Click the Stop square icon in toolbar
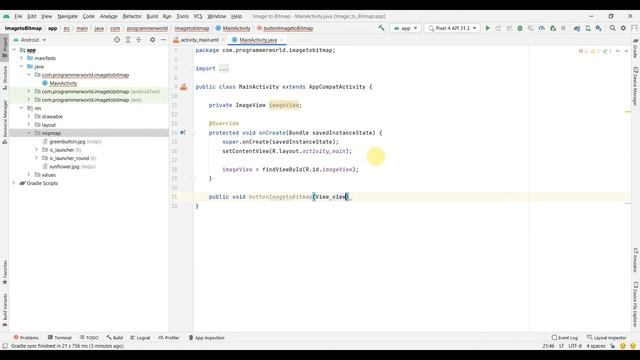640x360 pixels. (563, 28)
